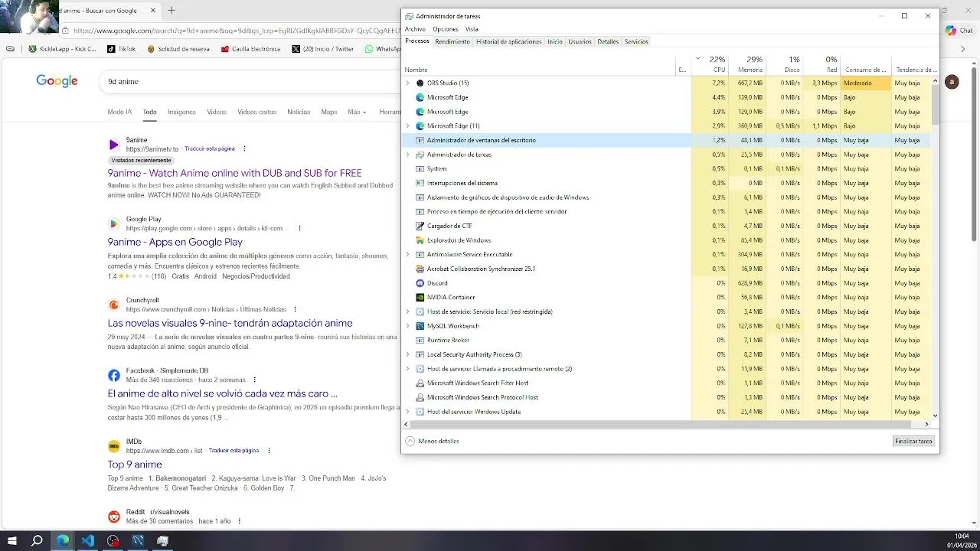Open Las novelas visuales 9-nine- Crunchyroll link

tap(230, 323)
